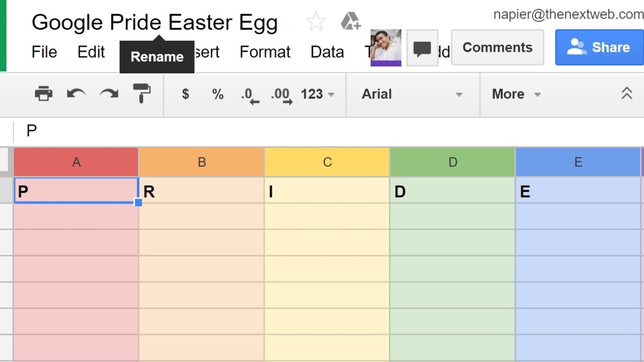Click the add to Drive icon
Image resolution: width=644 pixels, height=362 pixels.
[350, 22]
